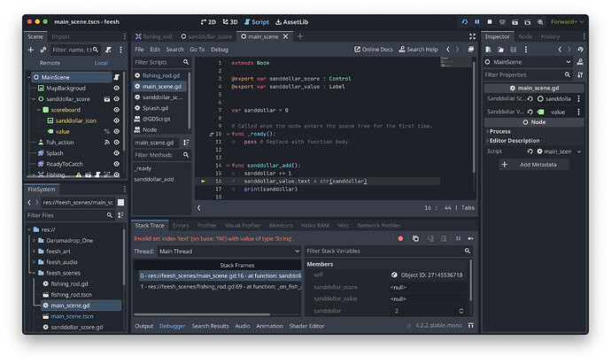The image size is (611, 364).
Task: Expand the bottom panel icon
Action: click(x=471, y=325)
